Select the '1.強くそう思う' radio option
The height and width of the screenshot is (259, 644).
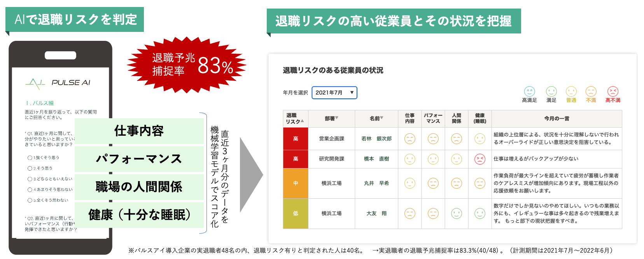[x=30, y=158]
